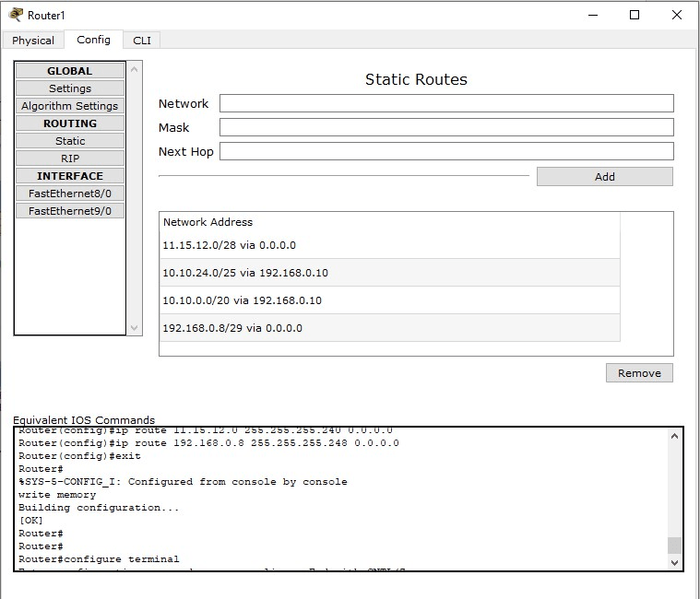This screenshot has height=599, width=700.
Task: Click the Mask input field
Action: 446,127
